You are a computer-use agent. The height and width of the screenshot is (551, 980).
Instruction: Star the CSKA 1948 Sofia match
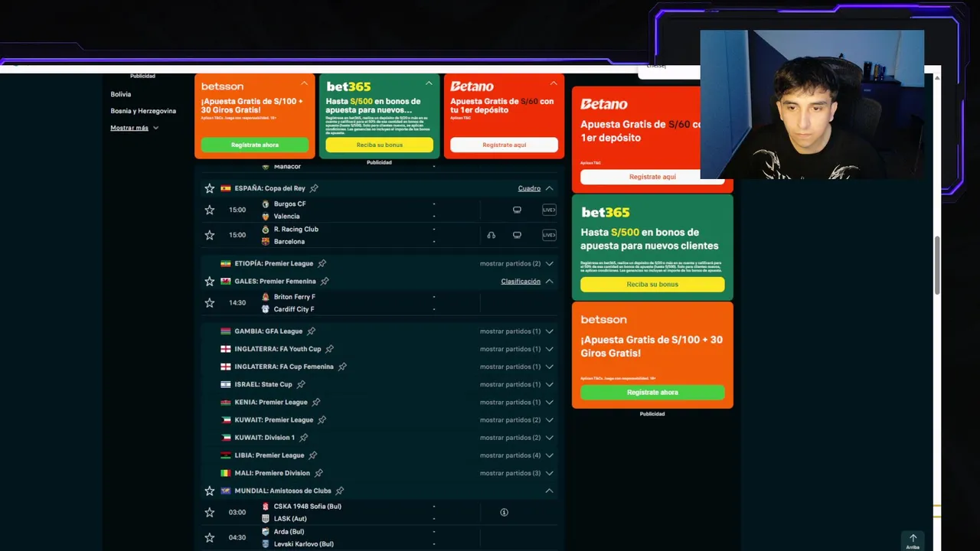point(209,513)
